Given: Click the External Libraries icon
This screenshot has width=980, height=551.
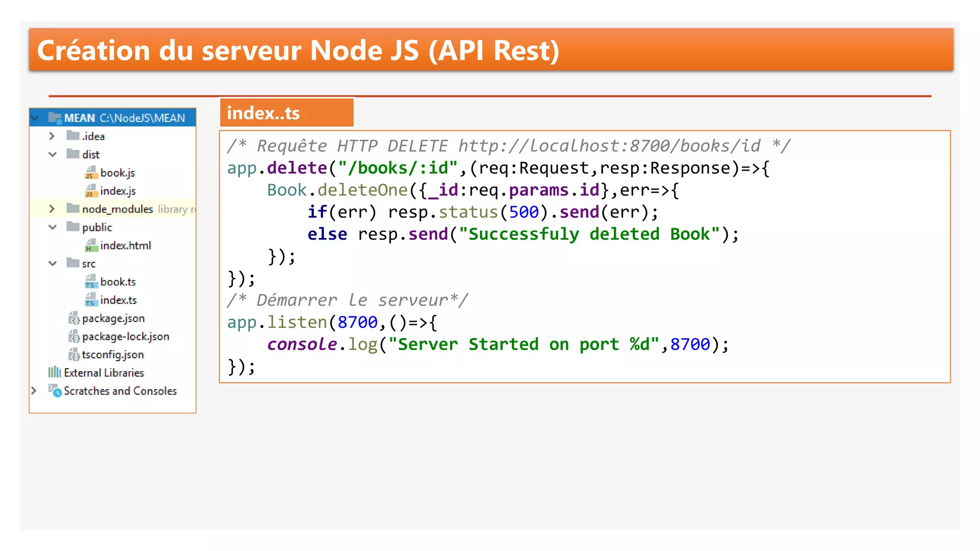Looking at the screenshot, I should coord(55,372).
